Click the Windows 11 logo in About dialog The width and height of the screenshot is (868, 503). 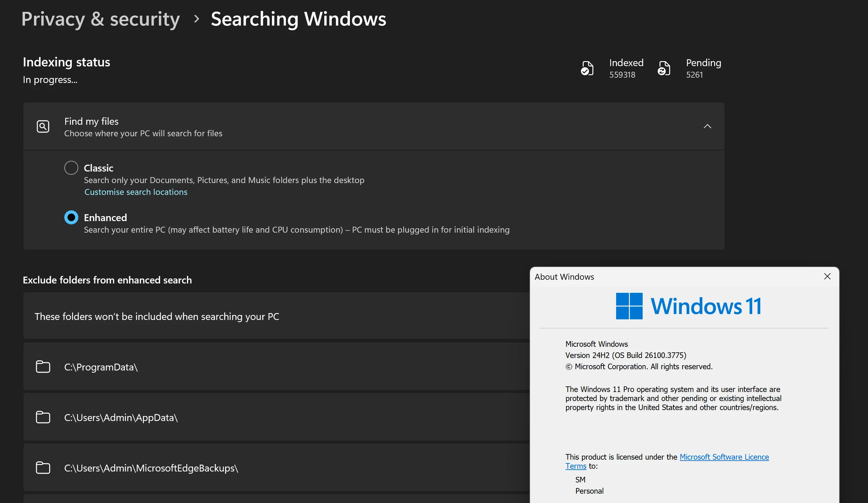(x=689, y=306)
